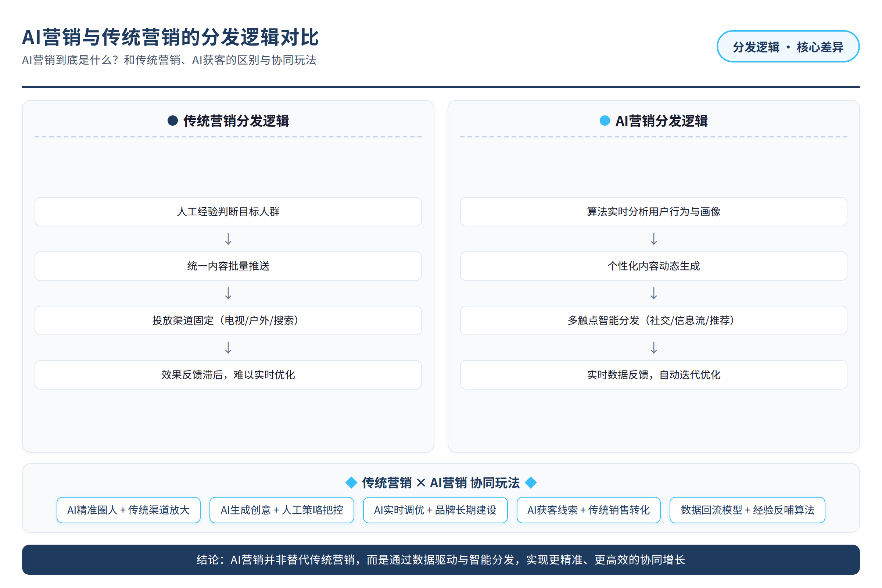Click the AI生成创意 + 人工策略把控 tag

pos(282,510)
